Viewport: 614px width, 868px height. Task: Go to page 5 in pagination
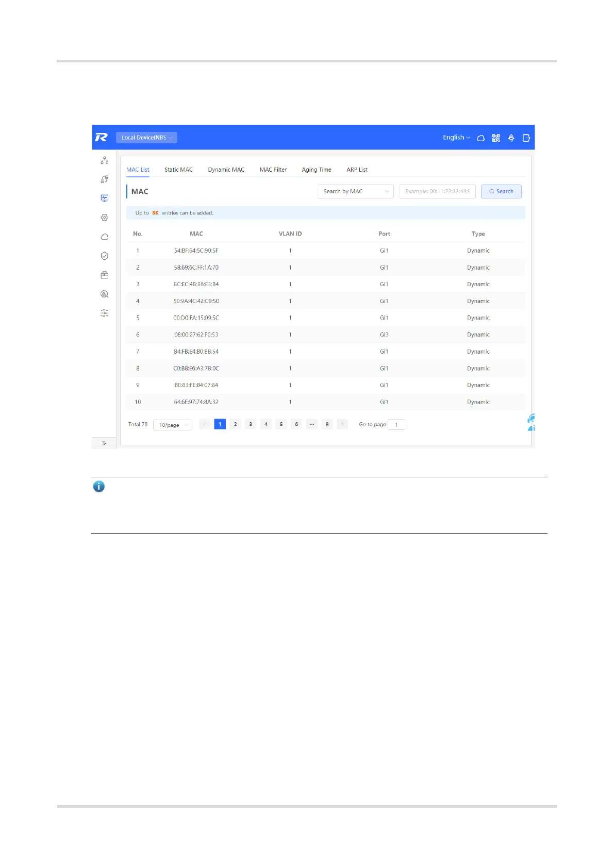tap(281, 424)
